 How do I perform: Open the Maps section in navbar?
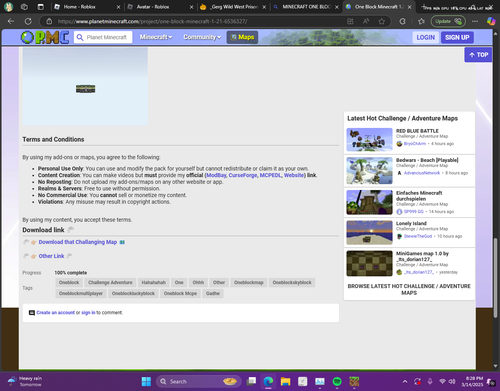pos(243,37)
